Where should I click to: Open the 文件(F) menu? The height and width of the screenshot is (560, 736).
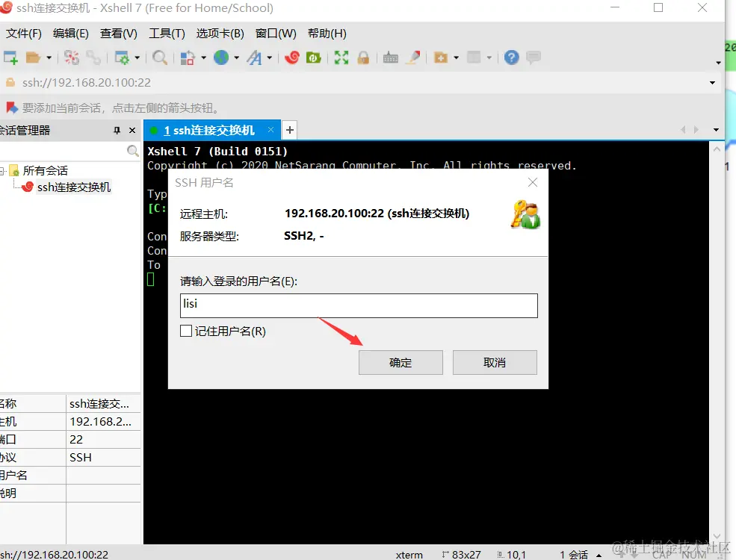[x=23, y=34]
